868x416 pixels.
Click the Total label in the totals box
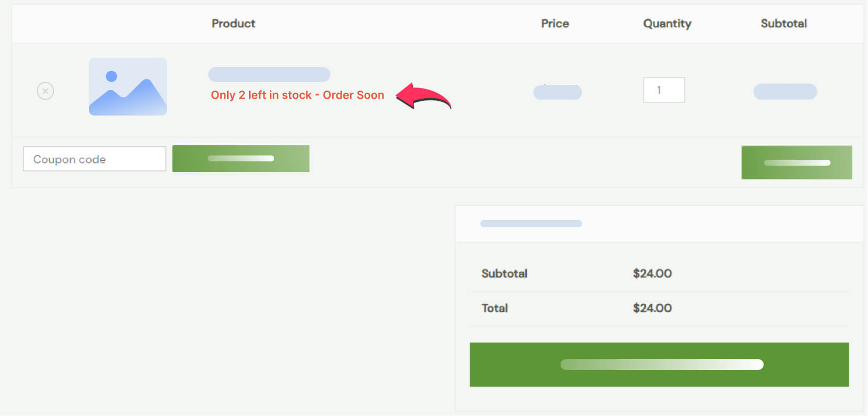tap(495, 308)
